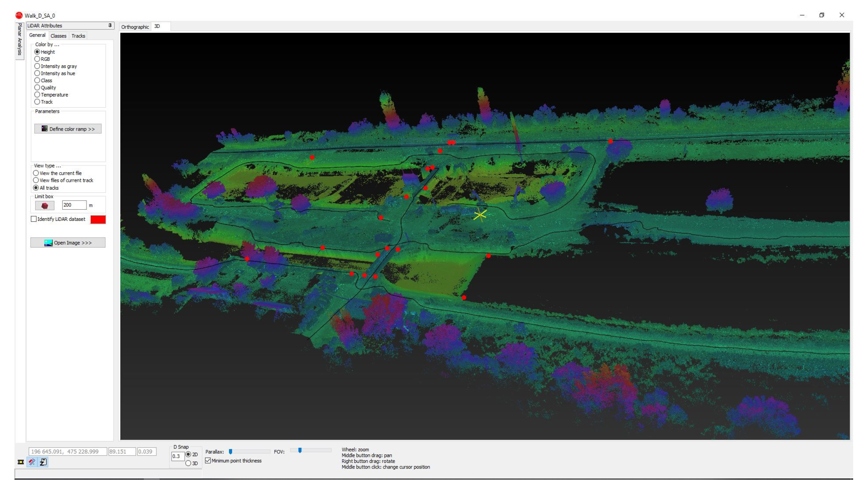Click Define color ramp button
868x493 pixels.
[x=68, y=129]
